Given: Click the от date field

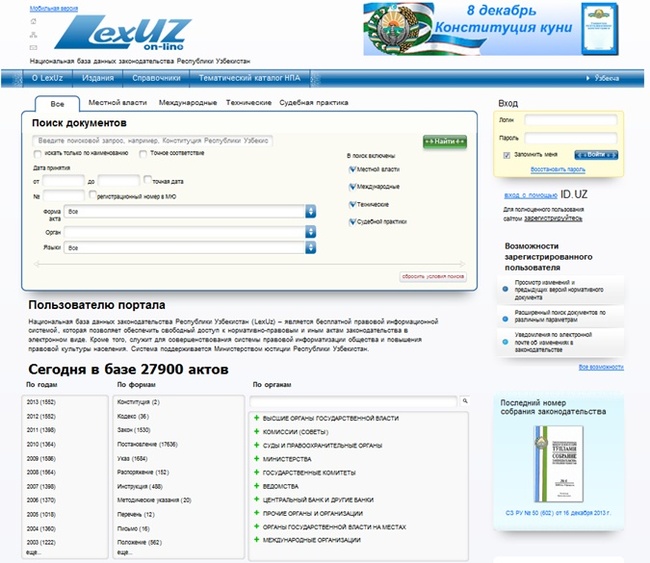Looking at the screenshot, I should (x=63, y=181).
